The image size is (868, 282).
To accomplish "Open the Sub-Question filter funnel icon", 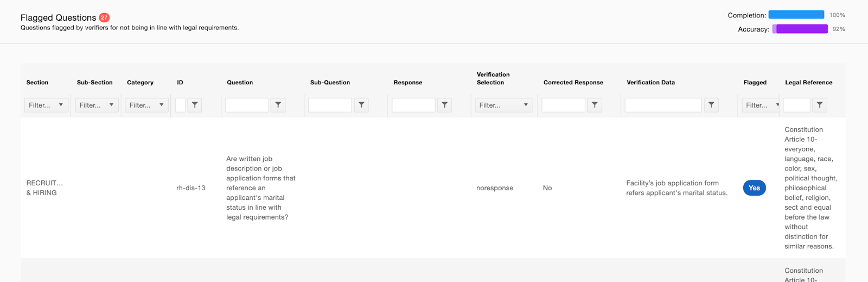I will (x=361, y=105).
